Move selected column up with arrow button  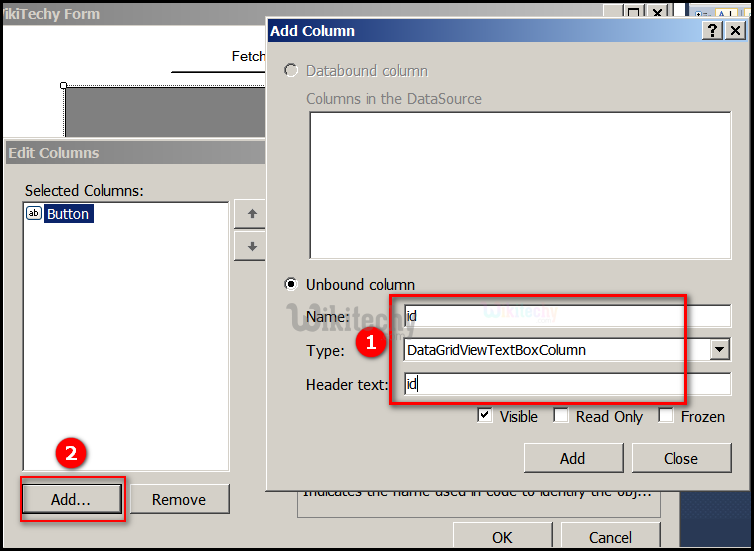click(x=252, y=214)
